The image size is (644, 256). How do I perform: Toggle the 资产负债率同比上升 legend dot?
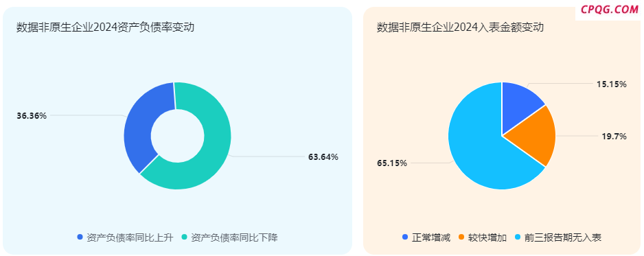[x=80, y=237]
